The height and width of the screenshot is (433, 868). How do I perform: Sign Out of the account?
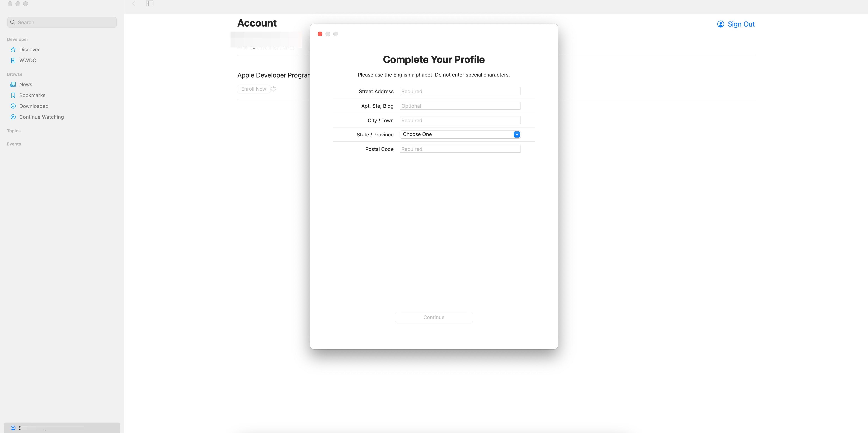point(736,24)
